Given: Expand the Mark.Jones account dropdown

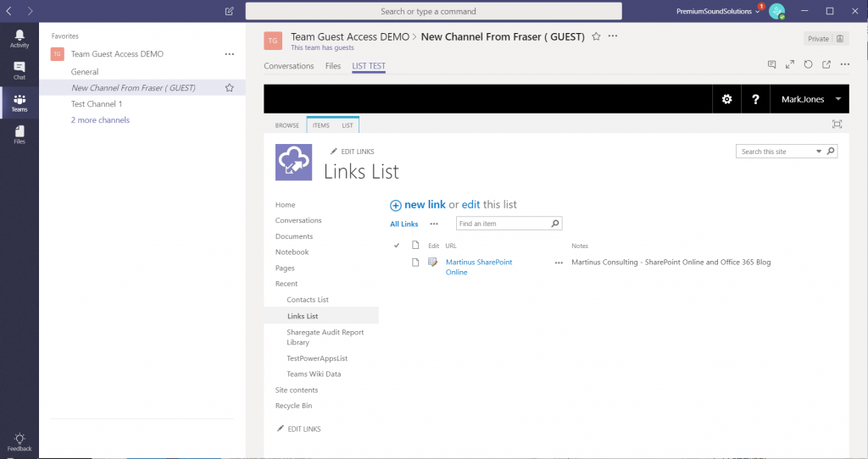Looking at the screenshot, I should coord(838,99).
